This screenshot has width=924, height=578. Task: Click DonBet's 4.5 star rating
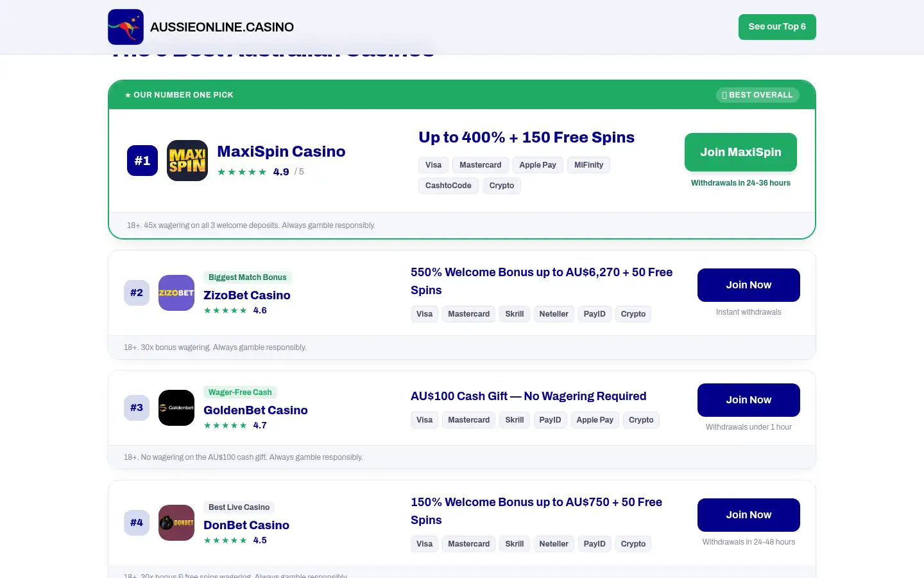235,541
